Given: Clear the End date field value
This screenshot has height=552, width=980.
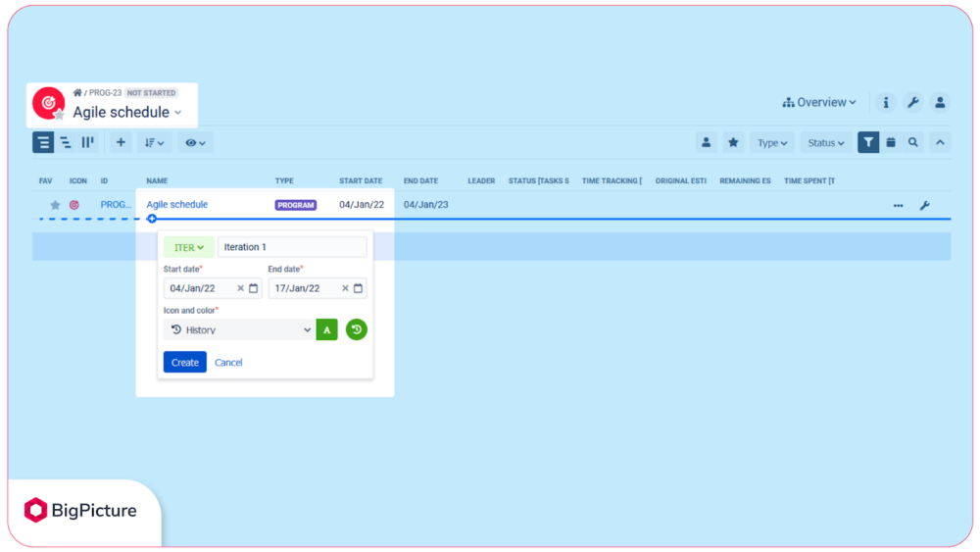Looking at the screenshot, I should pyautogui.click(x=345, y=288).
